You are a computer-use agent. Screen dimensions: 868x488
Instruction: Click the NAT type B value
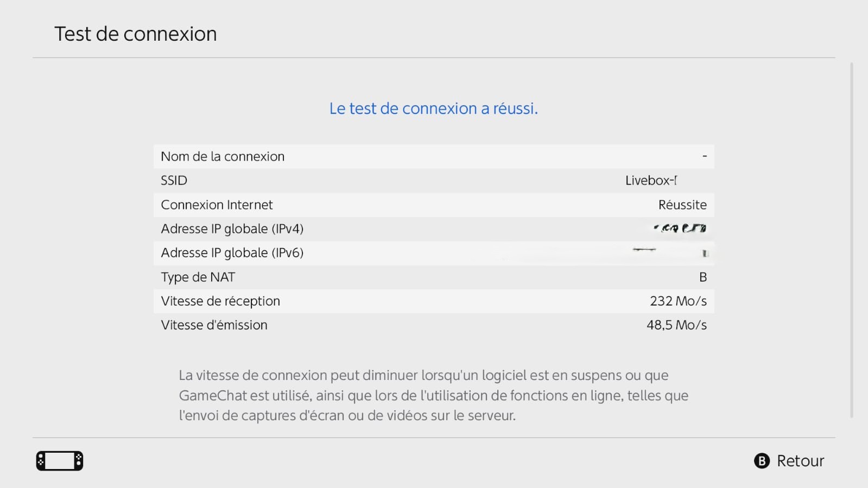(x=703, y=277)
